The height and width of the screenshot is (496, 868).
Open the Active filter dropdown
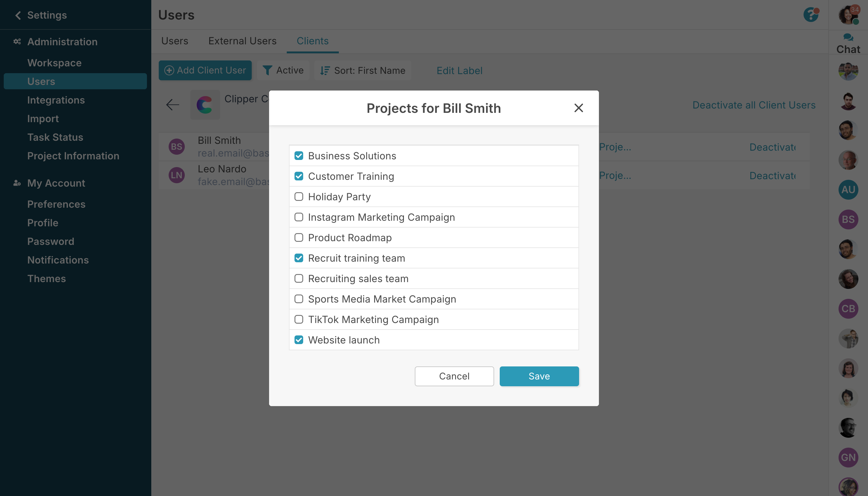[x=283, y=70]
